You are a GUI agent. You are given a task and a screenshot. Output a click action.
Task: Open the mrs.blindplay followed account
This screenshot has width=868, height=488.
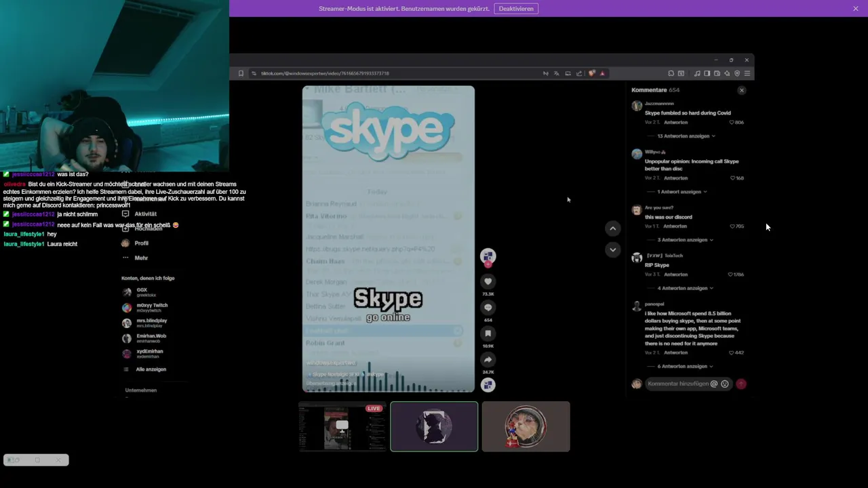pyautogui.click(x=144, y=323)
